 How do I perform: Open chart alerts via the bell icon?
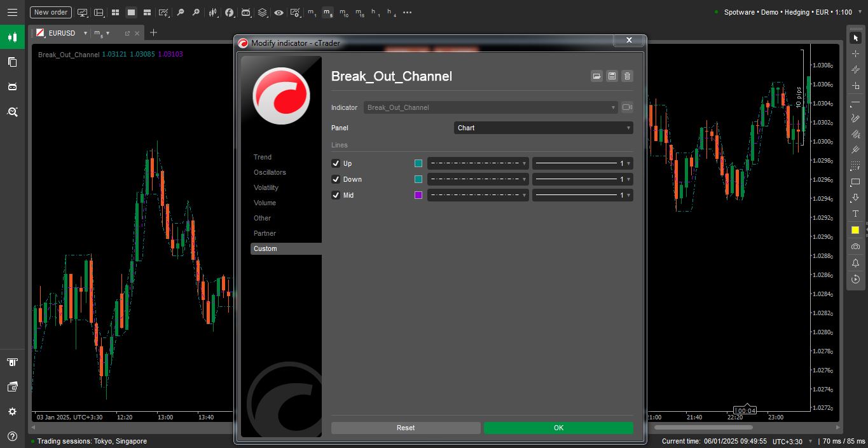click(855, 262)
